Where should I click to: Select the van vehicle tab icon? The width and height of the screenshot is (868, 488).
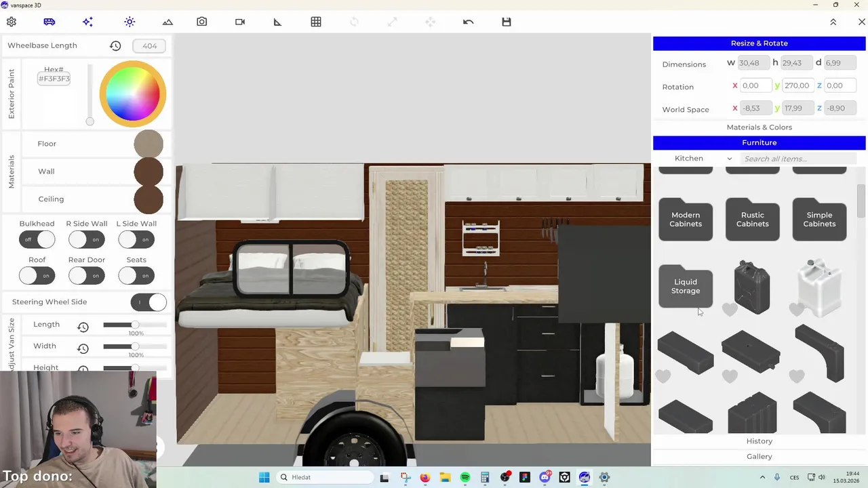coord(50,22)
